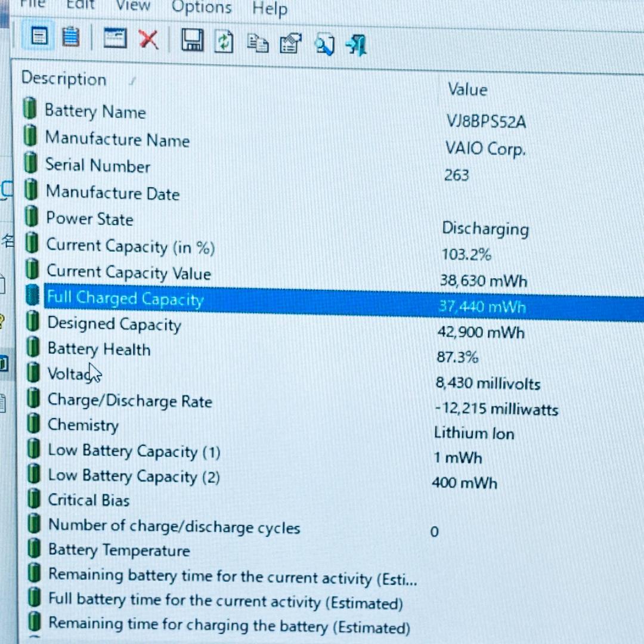644x644 pixels.
Task: Click the Exit application toolbar icon
Action: 356,44
